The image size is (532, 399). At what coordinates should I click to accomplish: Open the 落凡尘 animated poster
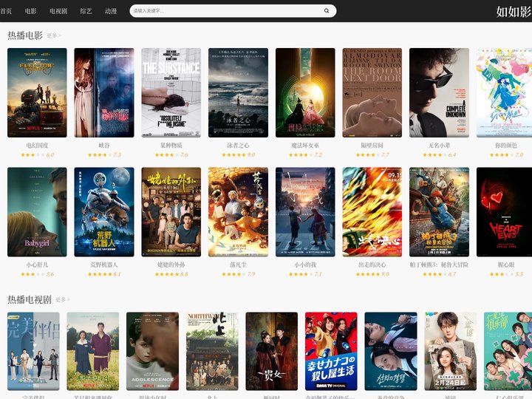point(238,212)
